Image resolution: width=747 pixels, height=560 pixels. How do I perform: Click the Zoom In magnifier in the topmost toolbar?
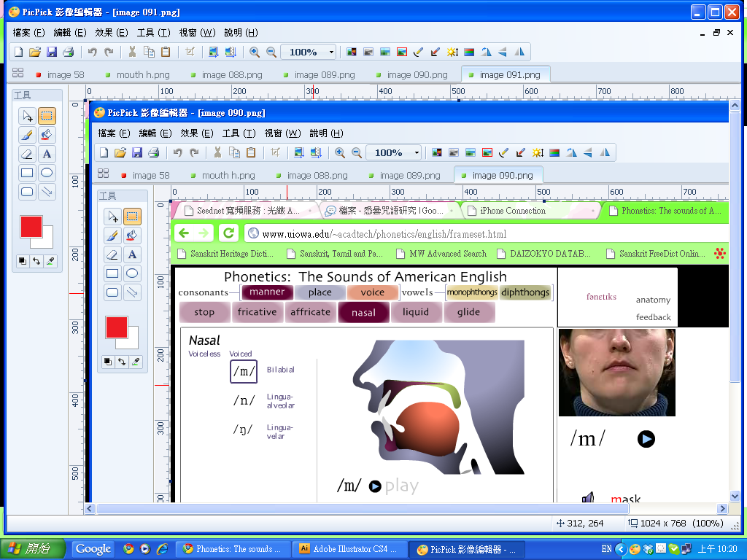click(x=255, y=52)
